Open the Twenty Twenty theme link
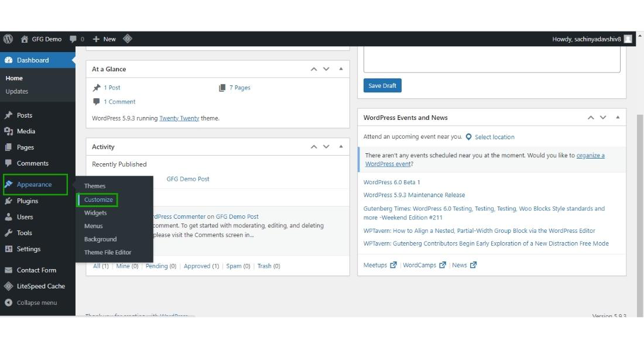 (x=179, y=118)
